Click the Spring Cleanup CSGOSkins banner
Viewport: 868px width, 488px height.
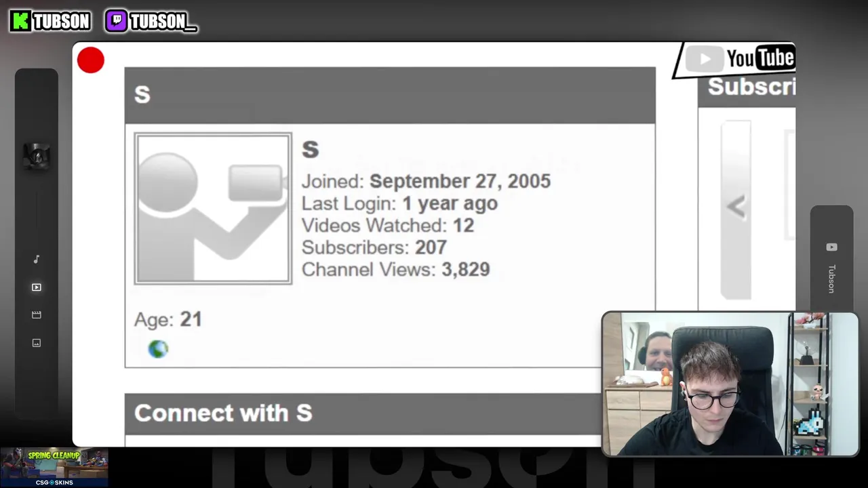(54, 467)
